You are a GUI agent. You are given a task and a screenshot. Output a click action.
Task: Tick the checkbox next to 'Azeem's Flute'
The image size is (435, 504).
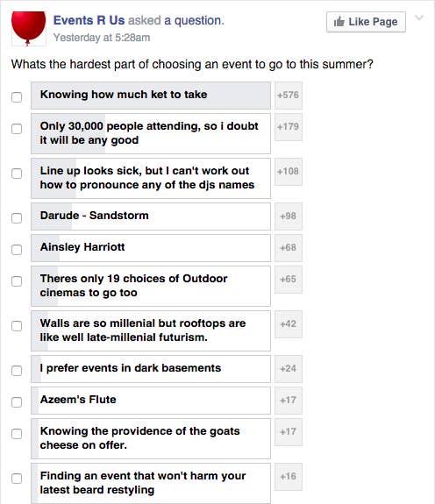17,402
